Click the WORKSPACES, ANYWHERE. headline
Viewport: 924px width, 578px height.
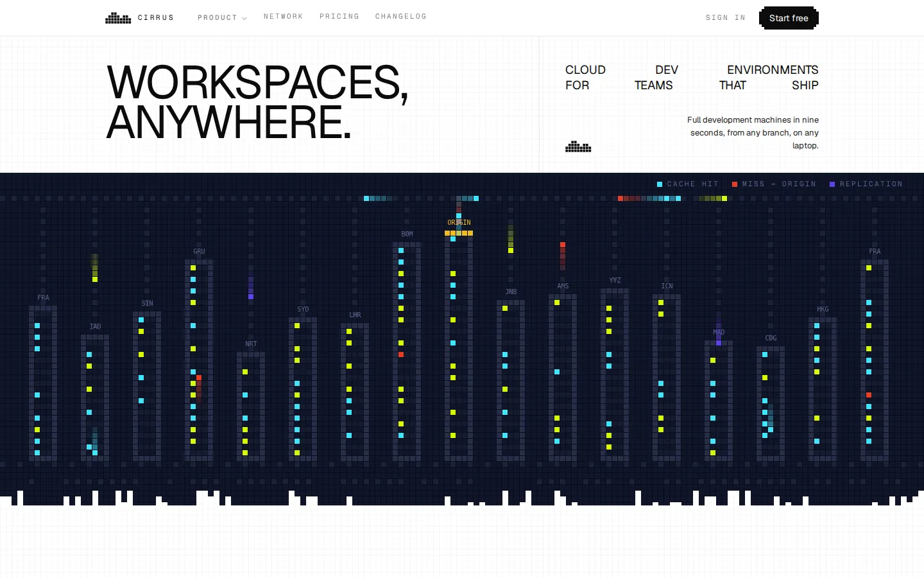pyautogui.click(x=257, y=102)
